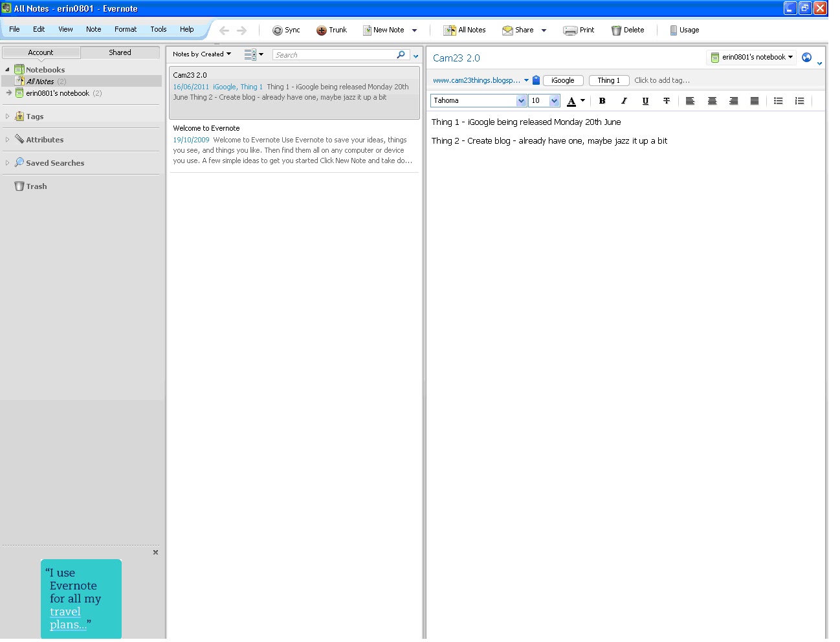Align text left
The image size is (840, 642).
[691, 101]
